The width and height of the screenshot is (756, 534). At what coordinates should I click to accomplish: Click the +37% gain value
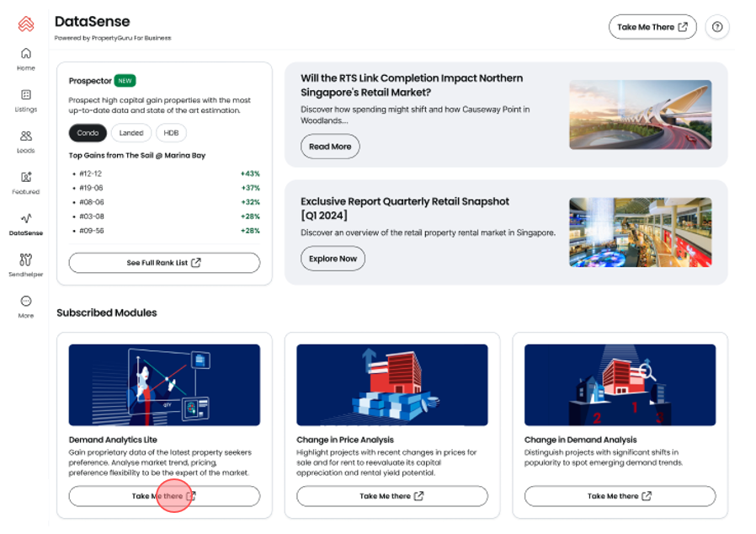point(250,188)
